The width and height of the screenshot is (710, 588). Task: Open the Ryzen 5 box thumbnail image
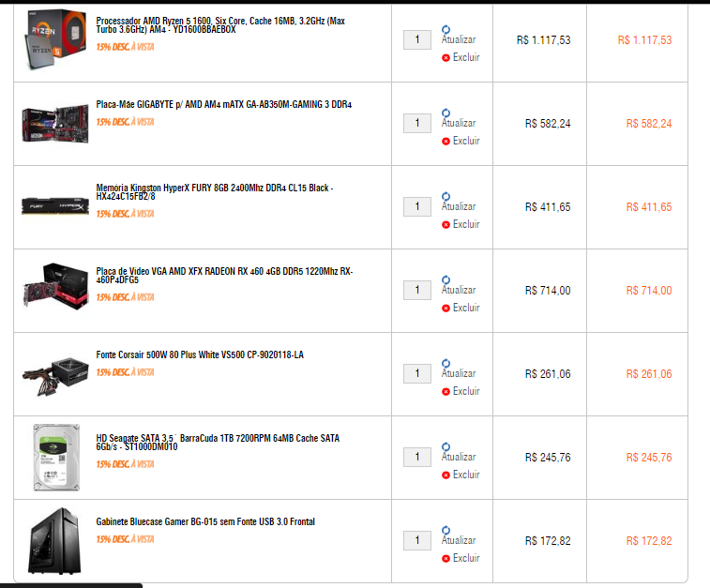tap(54, 39)
